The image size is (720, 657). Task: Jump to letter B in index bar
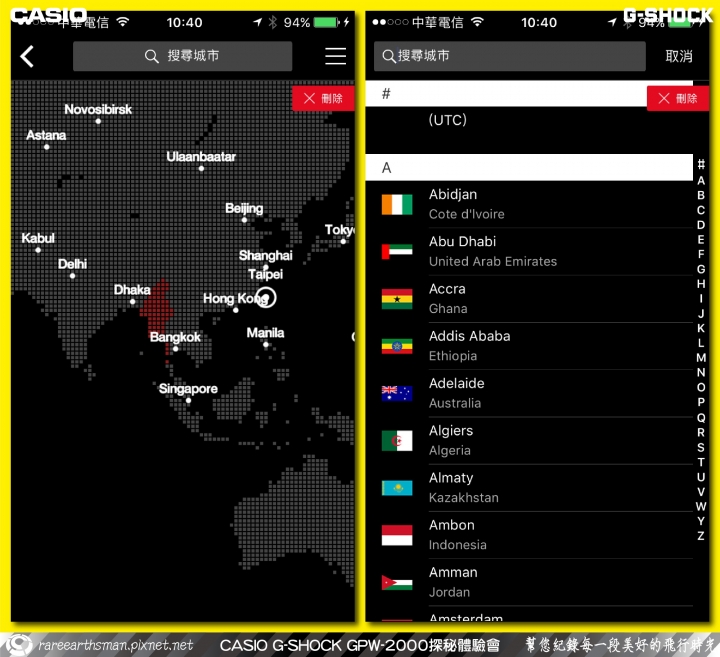point(701,195)
